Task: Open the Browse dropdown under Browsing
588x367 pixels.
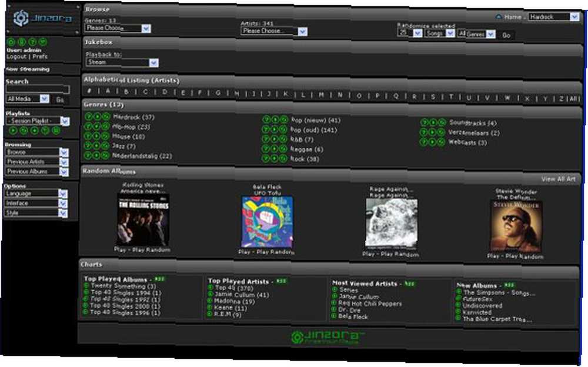Action: point(36,152)
